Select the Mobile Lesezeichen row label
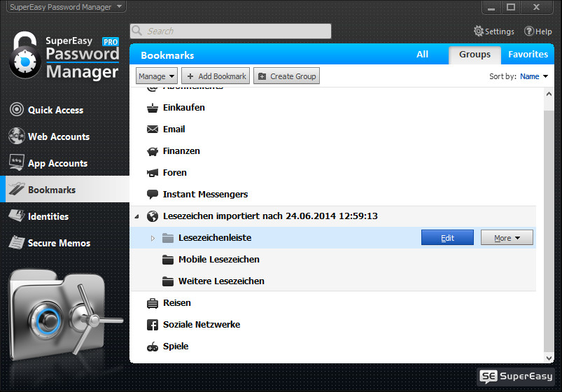 219,259
